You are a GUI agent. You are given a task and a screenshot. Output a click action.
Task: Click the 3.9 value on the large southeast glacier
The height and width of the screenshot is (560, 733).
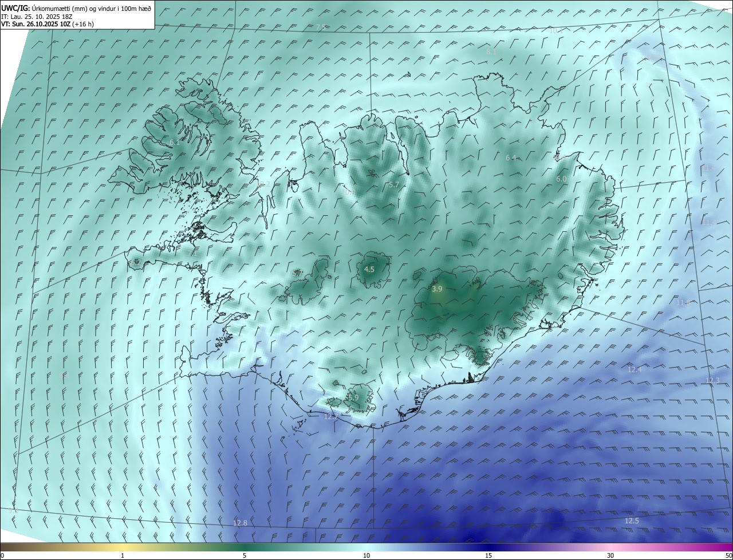click(437, 289)
